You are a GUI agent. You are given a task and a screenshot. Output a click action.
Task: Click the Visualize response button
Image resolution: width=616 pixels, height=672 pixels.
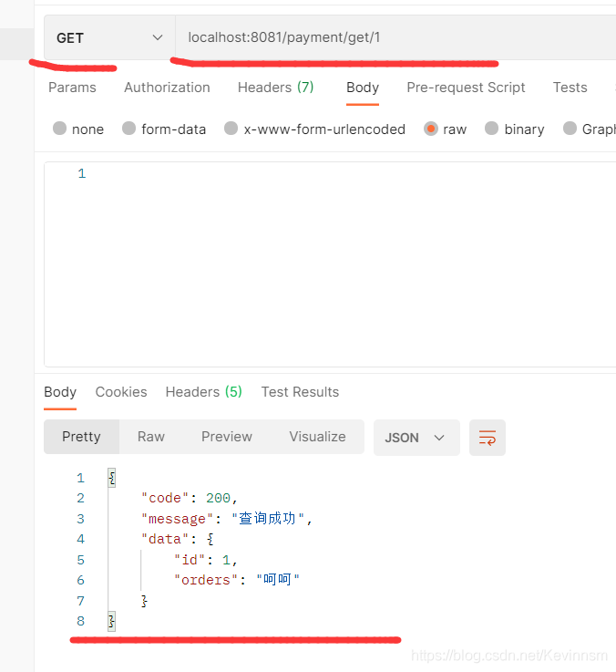(x=317, y=437)
